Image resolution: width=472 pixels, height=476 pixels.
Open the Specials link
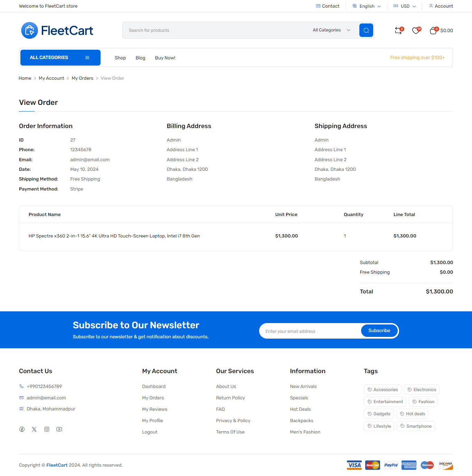(299, 398)
